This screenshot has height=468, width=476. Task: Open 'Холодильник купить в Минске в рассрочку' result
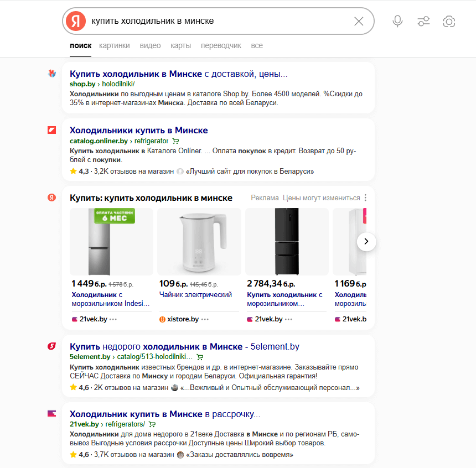tap(165, 414)
